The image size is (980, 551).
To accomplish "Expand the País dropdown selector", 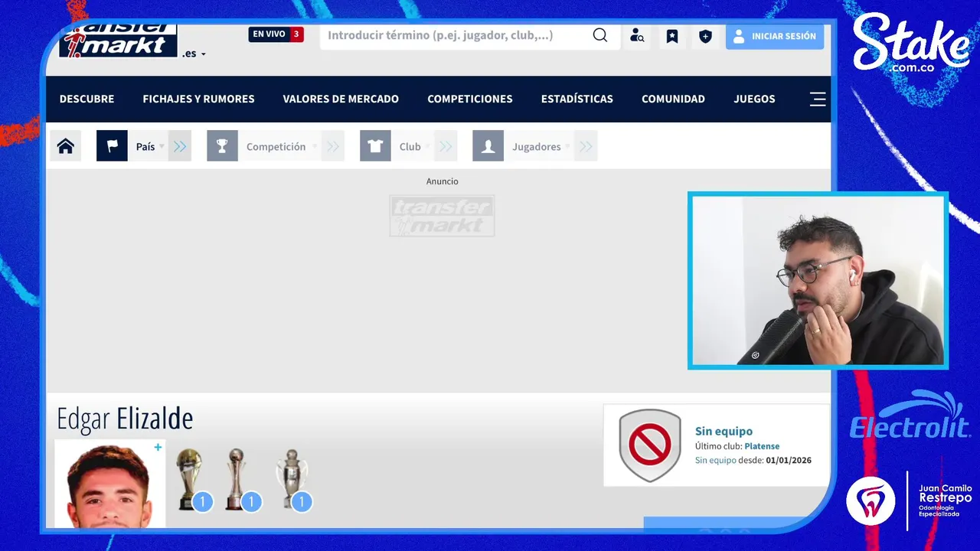I will point(149,146).
